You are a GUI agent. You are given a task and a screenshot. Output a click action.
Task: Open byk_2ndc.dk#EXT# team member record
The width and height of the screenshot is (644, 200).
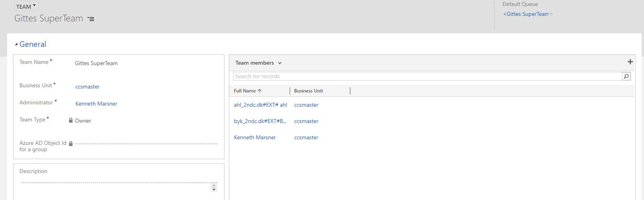point(260,121)
